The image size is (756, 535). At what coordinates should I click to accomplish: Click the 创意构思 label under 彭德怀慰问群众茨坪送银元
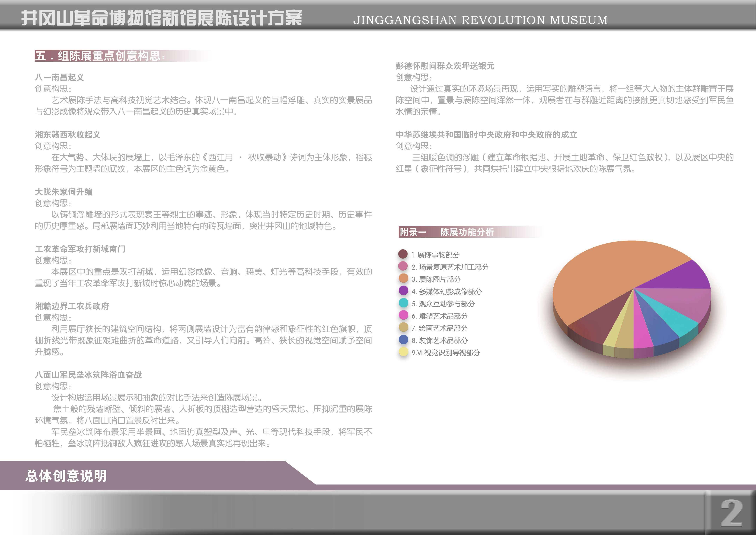[414, 77]
